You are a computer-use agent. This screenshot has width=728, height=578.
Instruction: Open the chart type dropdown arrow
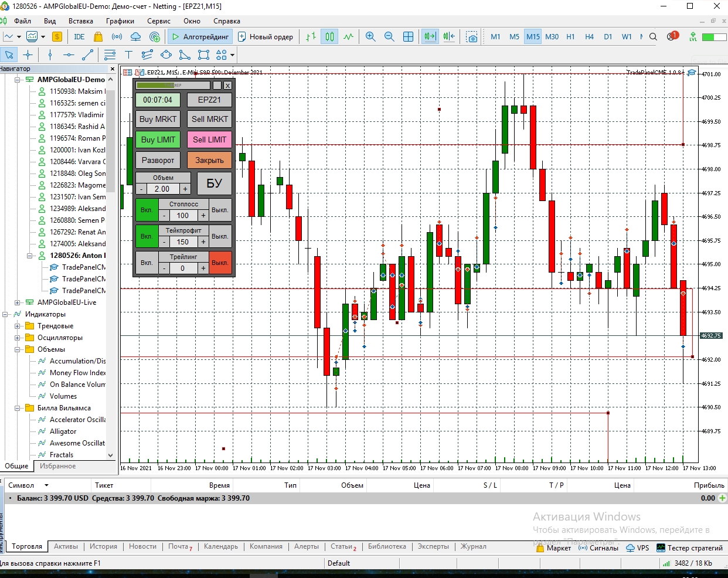19,36
